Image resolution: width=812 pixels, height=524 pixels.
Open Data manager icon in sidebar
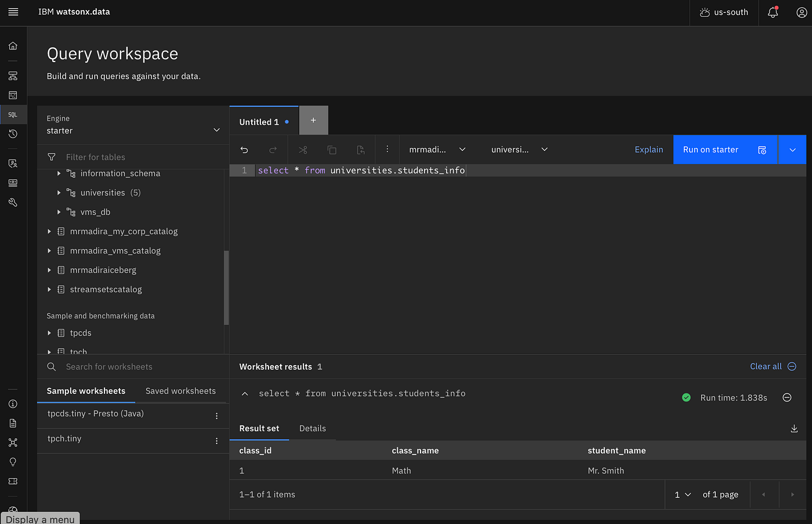click(x=13, y=95)
